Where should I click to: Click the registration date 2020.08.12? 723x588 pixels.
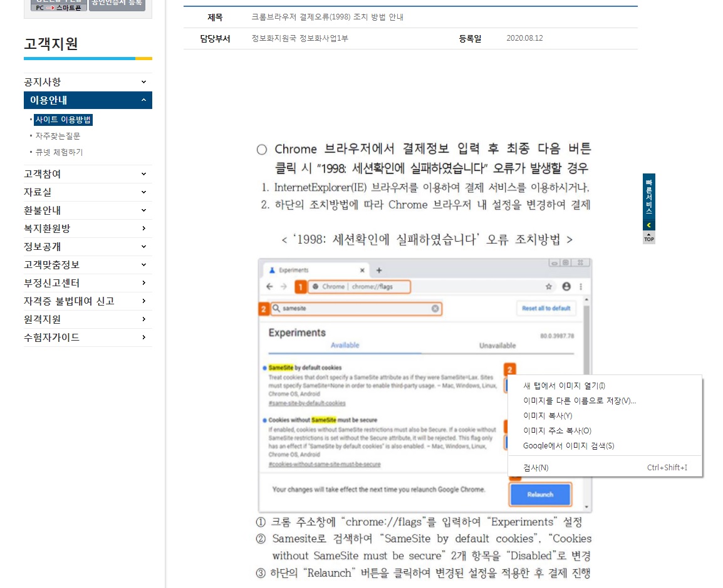[x=525, y=38]
